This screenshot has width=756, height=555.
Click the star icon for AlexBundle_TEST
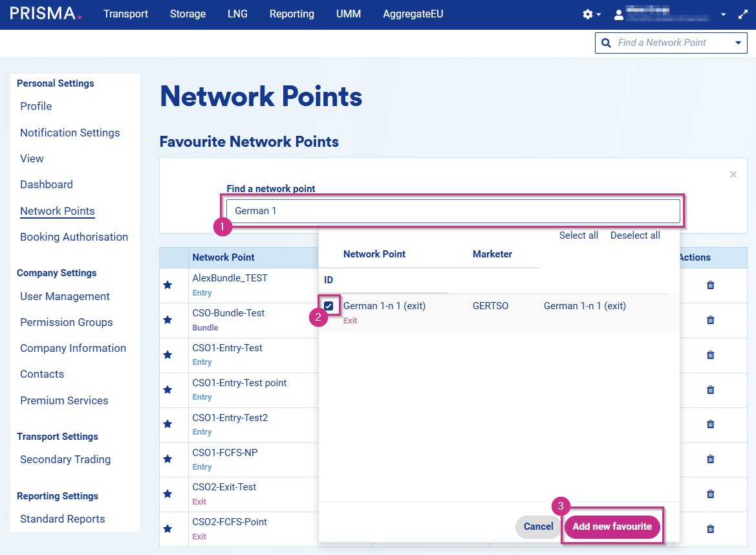pos(167,285)
